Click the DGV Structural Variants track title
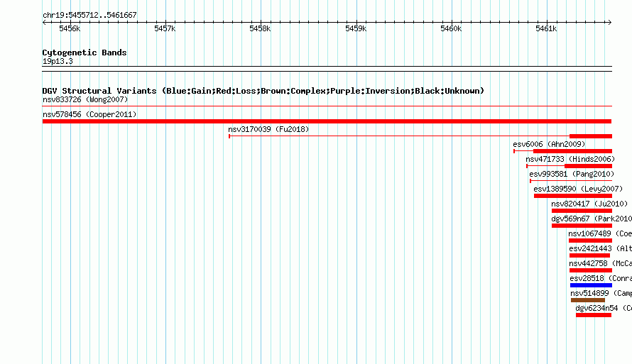 pos(263,91)
